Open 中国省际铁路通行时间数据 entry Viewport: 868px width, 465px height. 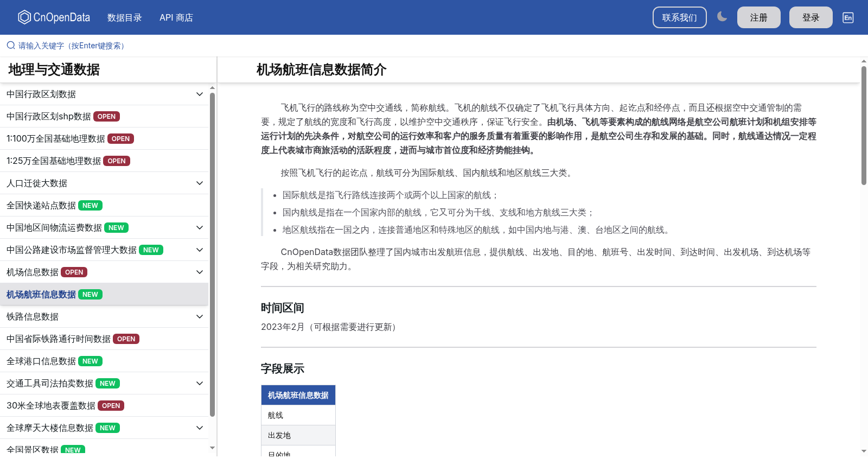click(104, 339)
